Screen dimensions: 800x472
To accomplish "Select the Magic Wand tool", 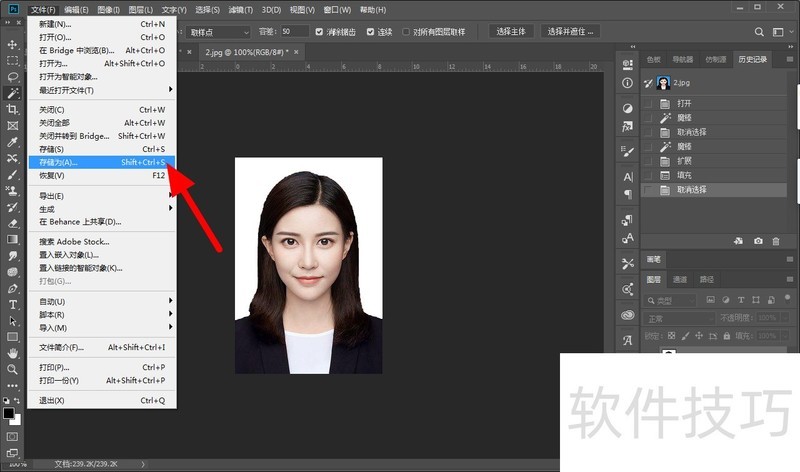I will (13, 92).
